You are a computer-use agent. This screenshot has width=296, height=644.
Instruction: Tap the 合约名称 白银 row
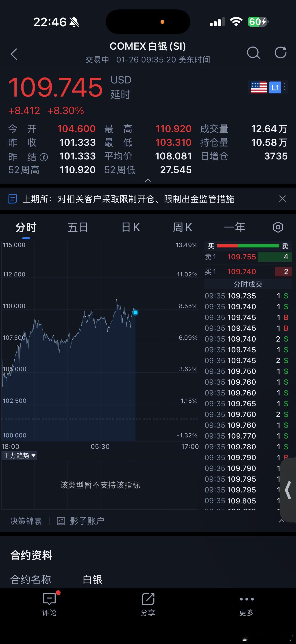tap(148, 580)
